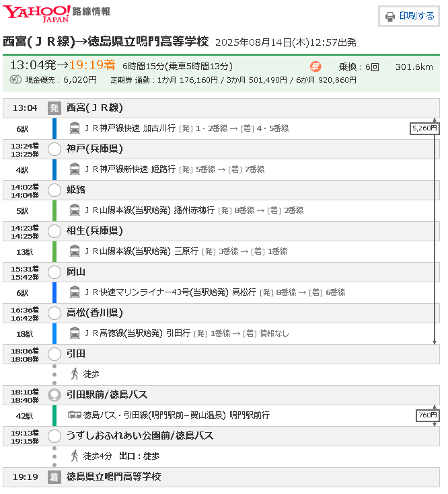Click the yen coin icon beside 現金優先
This screenshot has height=494, width=448.
tap(15, 80)
